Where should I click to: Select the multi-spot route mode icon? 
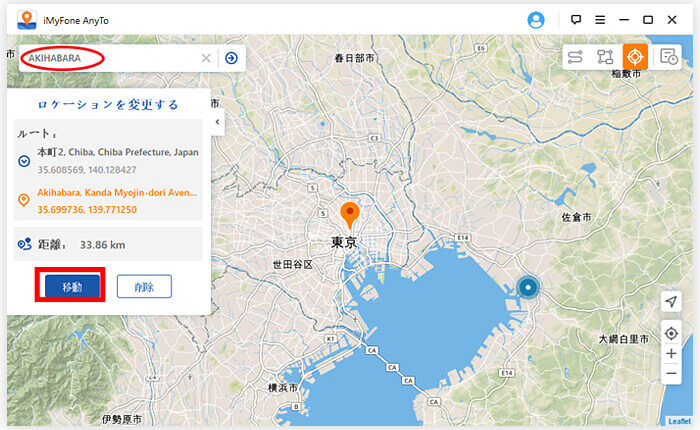pyautogui.click(x=604, y=57)
